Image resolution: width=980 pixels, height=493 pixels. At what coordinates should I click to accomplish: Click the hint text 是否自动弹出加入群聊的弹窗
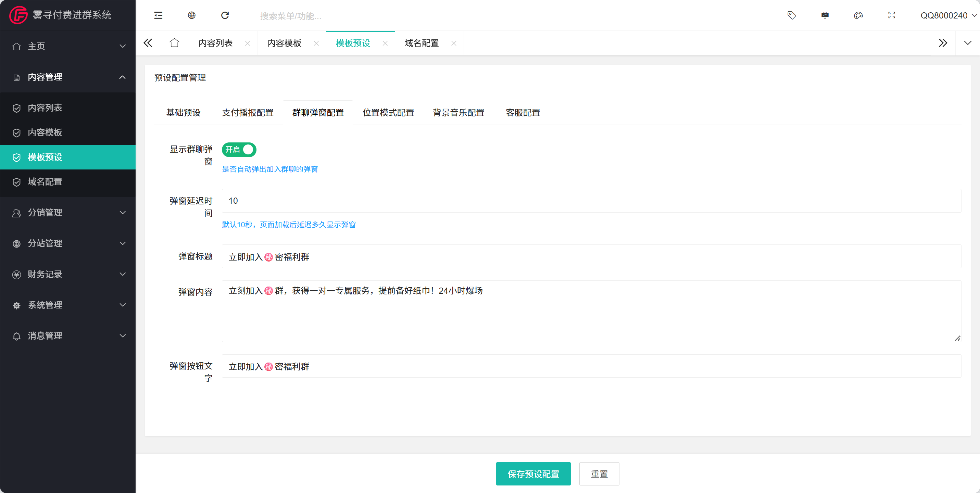(x=270, y=169)
